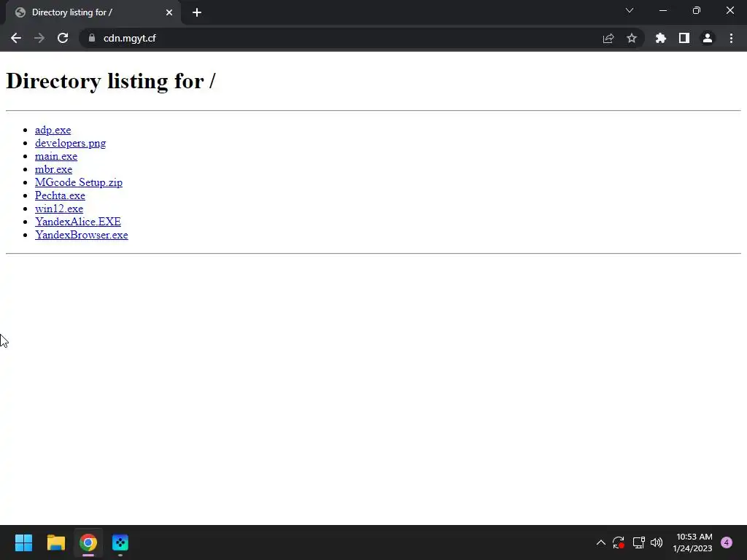Go back using the browser back arrow

pyautogui.click(x=16, y=38)
